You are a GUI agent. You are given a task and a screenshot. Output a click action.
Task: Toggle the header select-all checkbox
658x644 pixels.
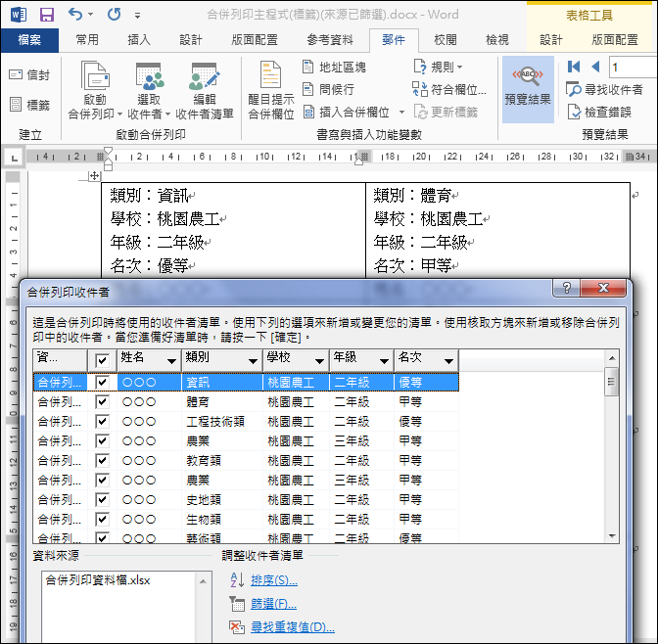[103, 360]
